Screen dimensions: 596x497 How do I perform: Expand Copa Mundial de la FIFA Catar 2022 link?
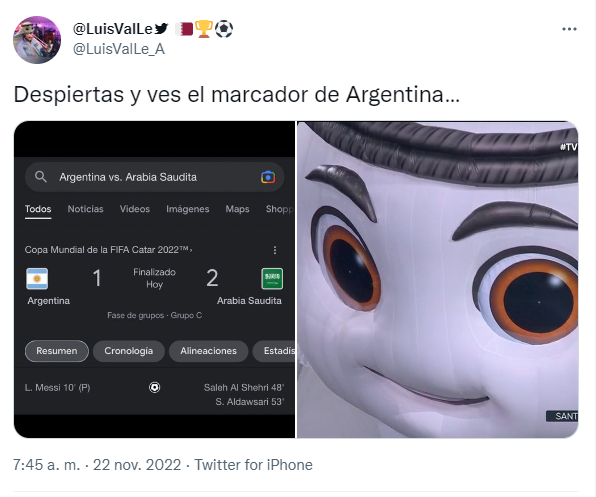click(x=108, y=250)
